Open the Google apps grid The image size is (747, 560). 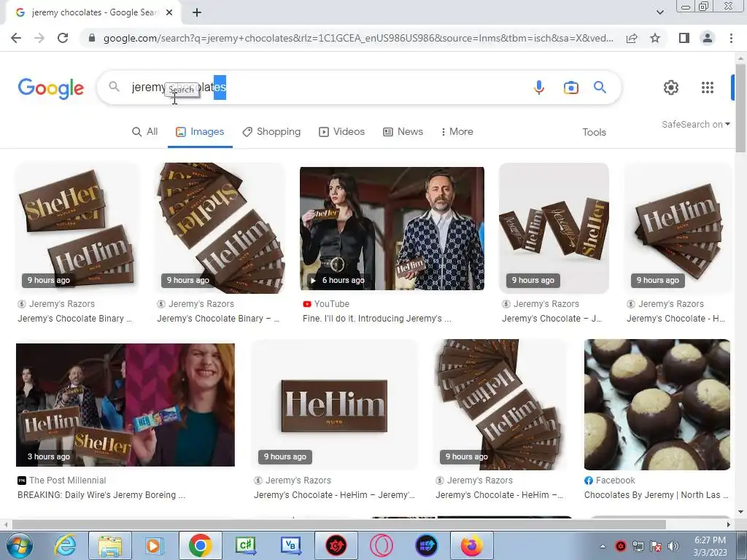tap(708, 87)
